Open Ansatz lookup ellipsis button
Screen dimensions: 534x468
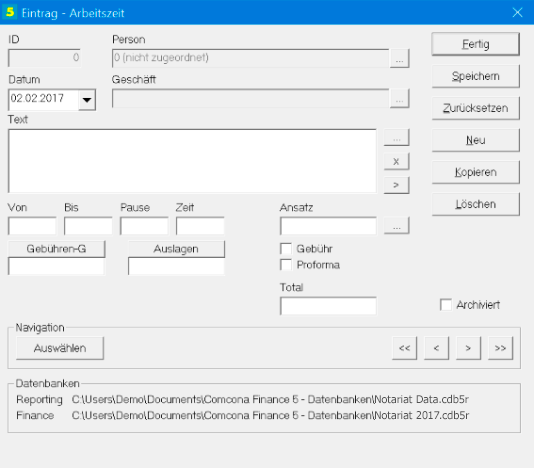tap(396, 225)
